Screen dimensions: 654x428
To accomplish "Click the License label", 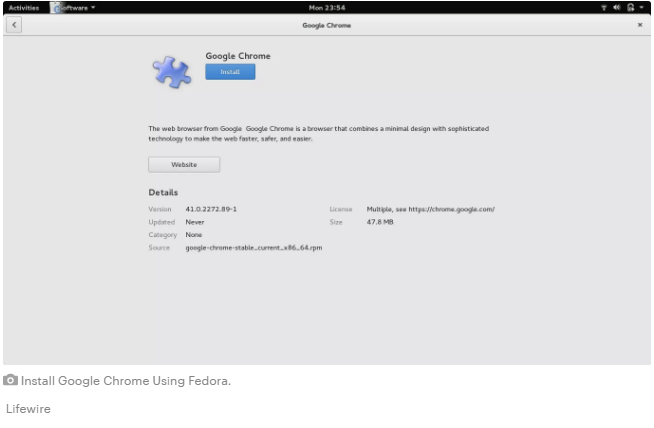I will (341, 209).
